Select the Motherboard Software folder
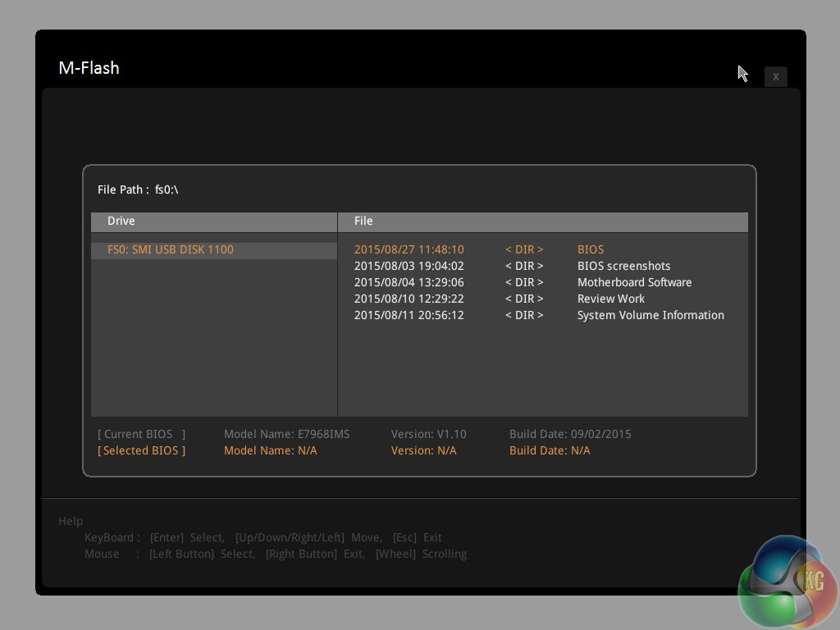 634,282
